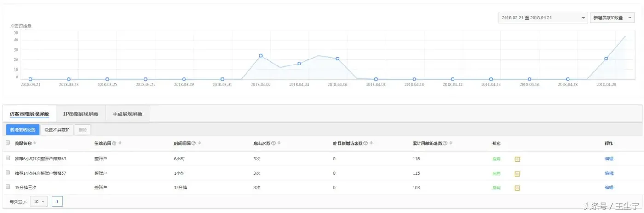Screen dimensions: 644x213
Task: Check the box for 推荐6小时5次整账户策略63
Action: click(7, 158)
